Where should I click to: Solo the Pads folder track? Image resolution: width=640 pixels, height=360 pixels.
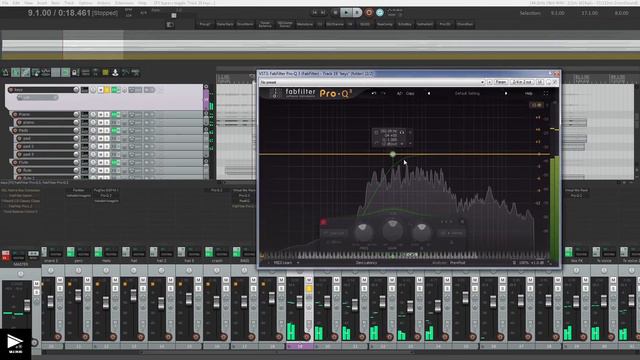click(x=107, y=131)
